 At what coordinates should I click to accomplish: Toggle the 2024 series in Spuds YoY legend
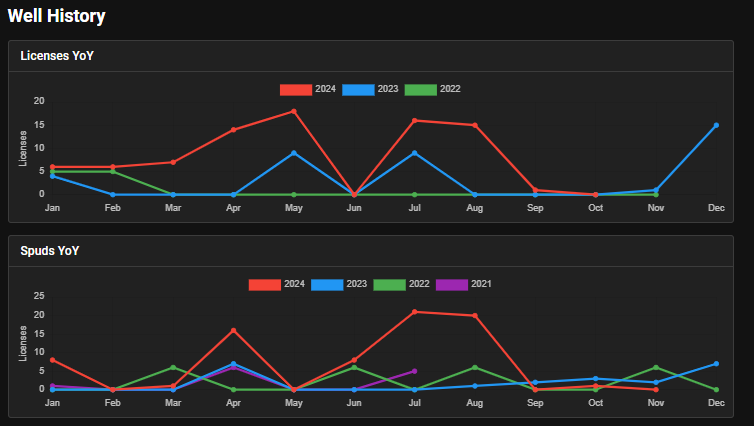point(265,284)
